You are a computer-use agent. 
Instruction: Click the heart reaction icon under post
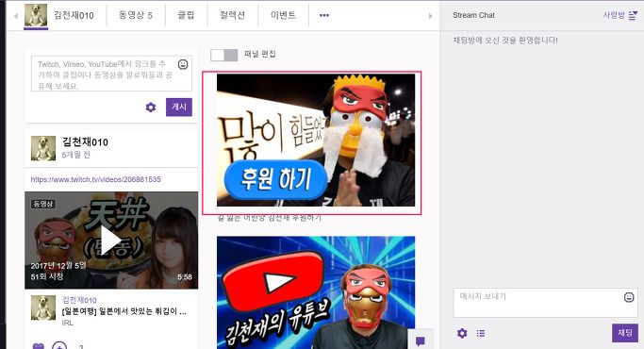[39, 346]
